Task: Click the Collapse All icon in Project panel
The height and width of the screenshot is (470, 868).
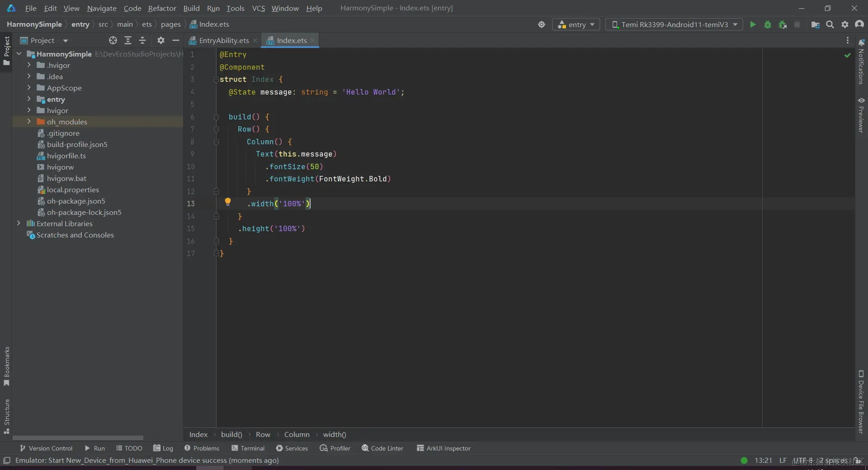Action: point(142,40)
